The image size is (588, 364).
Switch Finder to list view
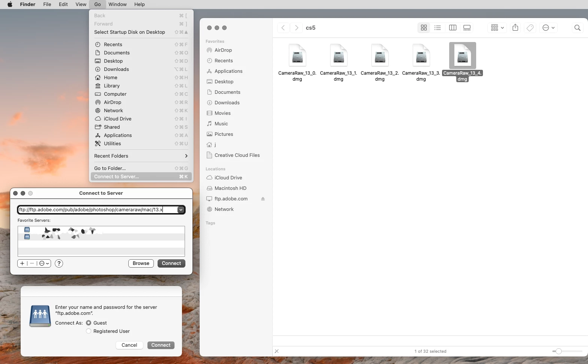(438, 28)
